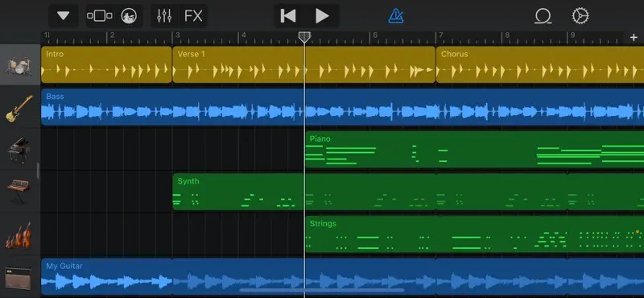
Task: Go to beginning of song
Action: (288, 16)
